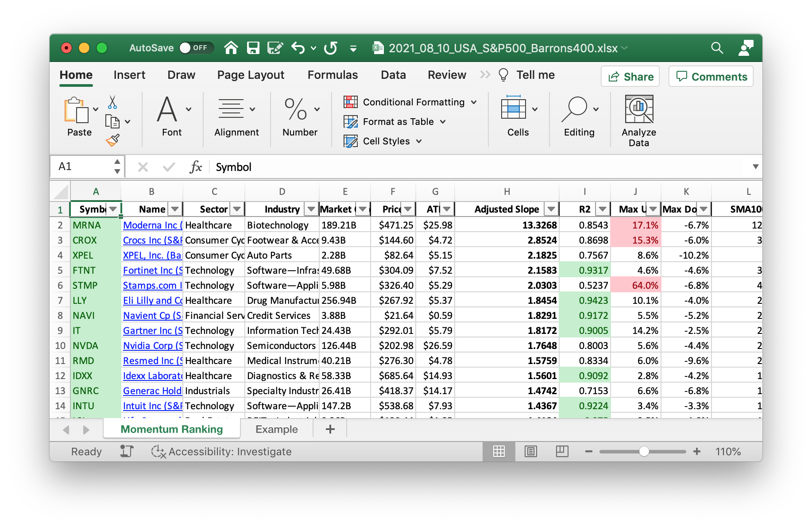Click the Home icon in title bar

(231, 48)
